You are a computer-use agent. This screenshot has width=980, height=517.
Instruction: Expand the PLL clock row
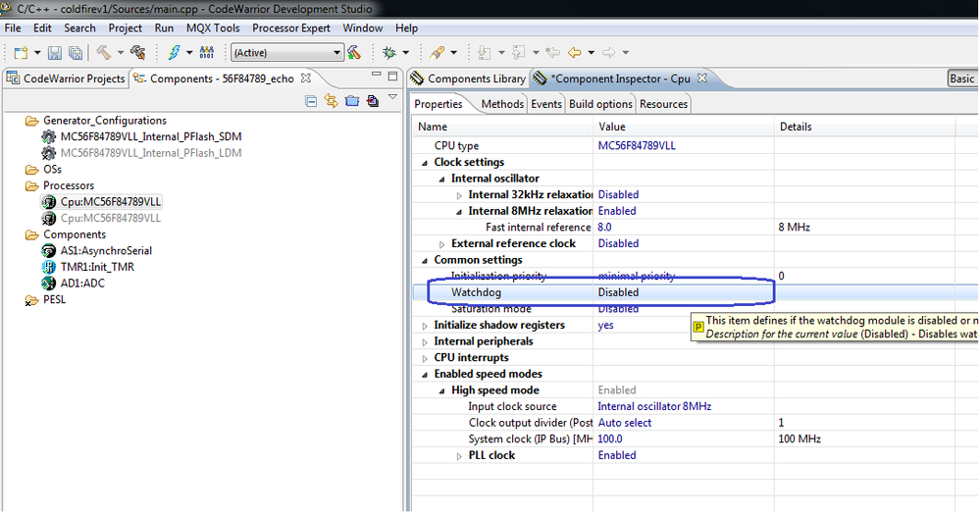pos(459,456)
